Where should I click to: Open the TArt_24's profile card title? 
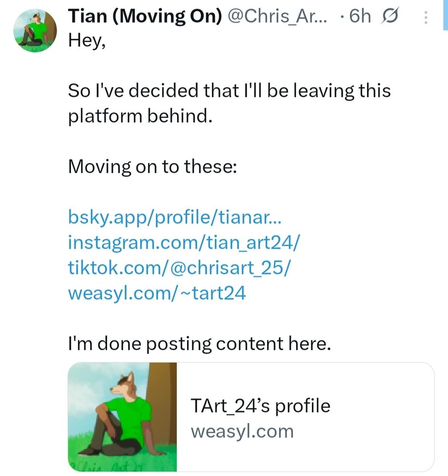[260, 406]
